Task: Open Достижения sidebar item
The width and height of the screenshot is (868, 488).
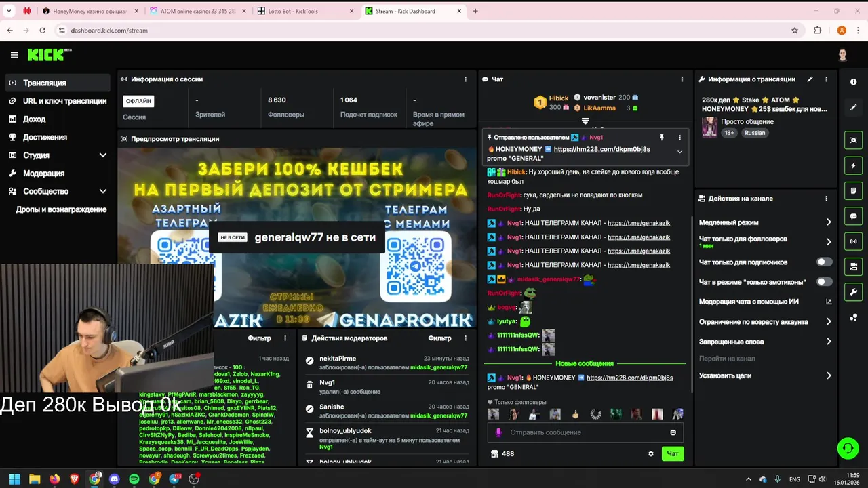Action: 57,137
